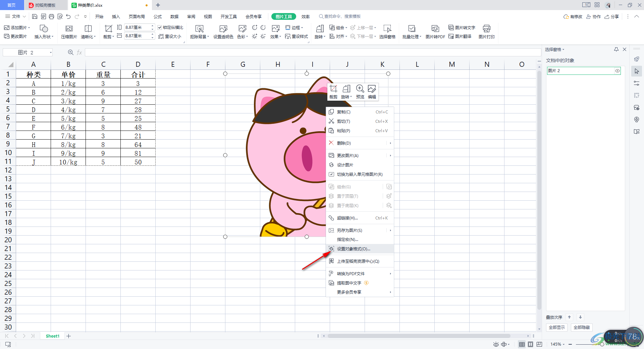644x349 pixels.
Task: Open the Sharpen (清晰化) dropdown
Action: pyautogui.click(x=88, y=32)
